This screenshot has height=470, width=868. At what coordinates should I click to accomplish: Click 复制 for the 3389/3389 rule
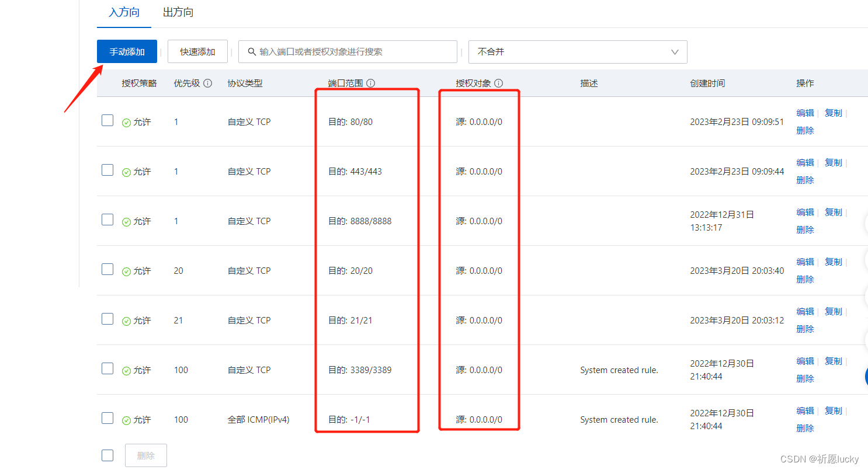pyautogui.click(x=834, y=361)
